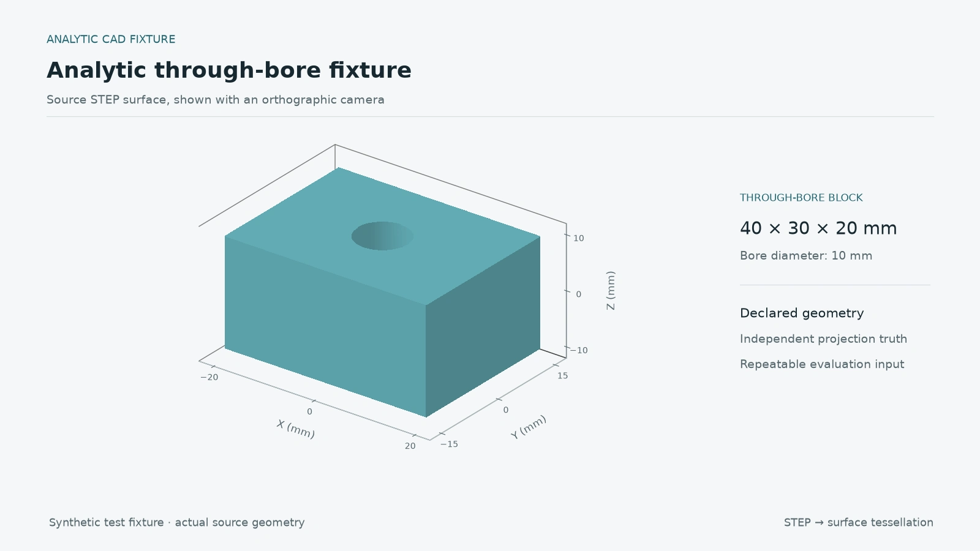The image size is (980, 551).
Task: Click the 'Declared geometry' heading
Action: (x=802, y=313)
